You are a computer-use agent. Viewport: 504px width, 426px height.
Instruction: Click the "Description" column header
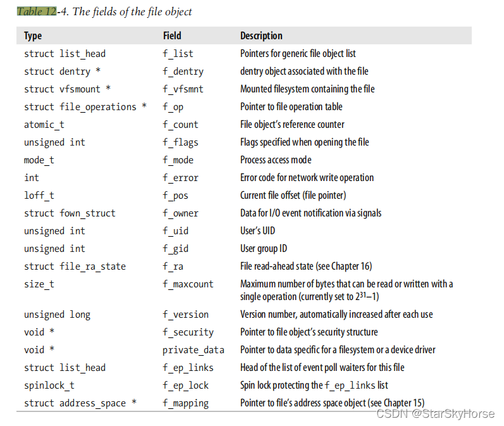click(x=261, y=36)
